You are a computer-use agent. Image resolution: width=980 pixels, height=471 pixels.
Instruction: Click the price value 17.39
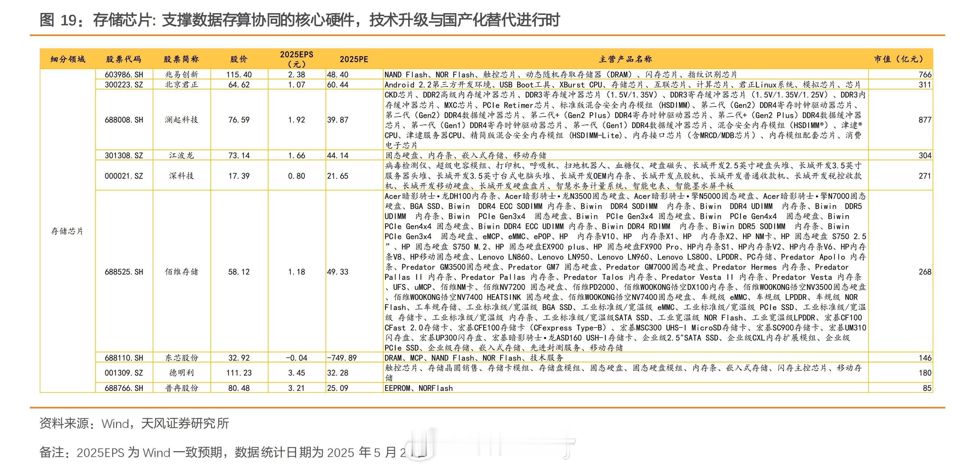click(239, 176)
